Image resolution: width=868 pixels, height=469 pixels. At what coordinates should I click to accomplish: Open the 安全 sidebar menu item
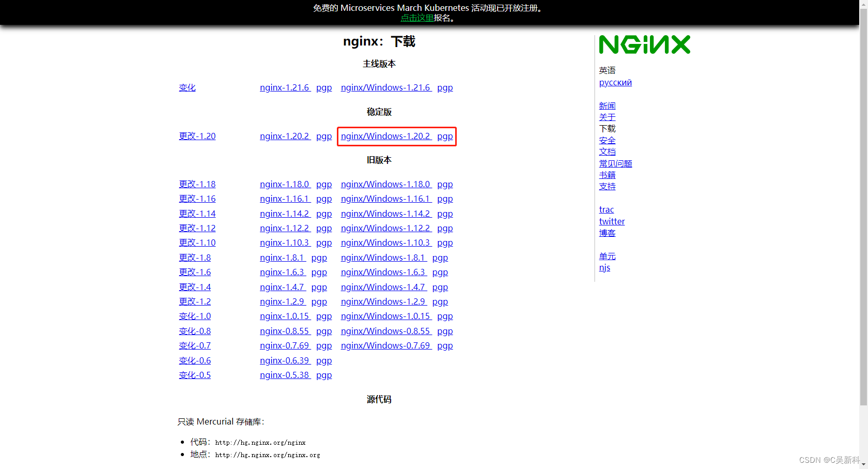[607, 140]
